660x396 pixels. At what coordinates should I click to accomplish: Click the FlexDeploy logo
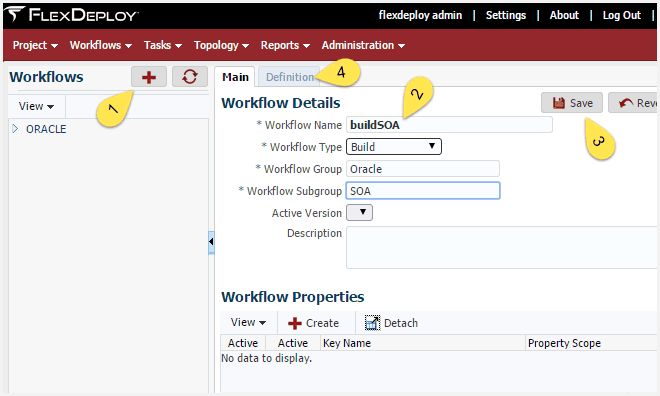pyautogui.click(x=72, y=15)
